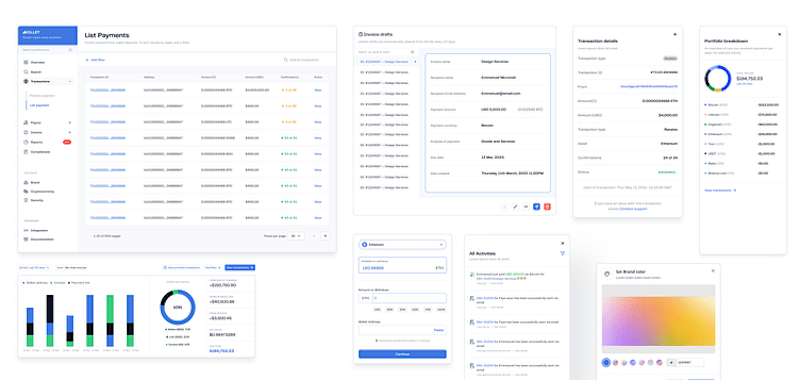The width and height of the screenshot is (800, 380).
Task: Click the download icon on invoice draft
Action: pyautogui.click(x=505, y=207)
